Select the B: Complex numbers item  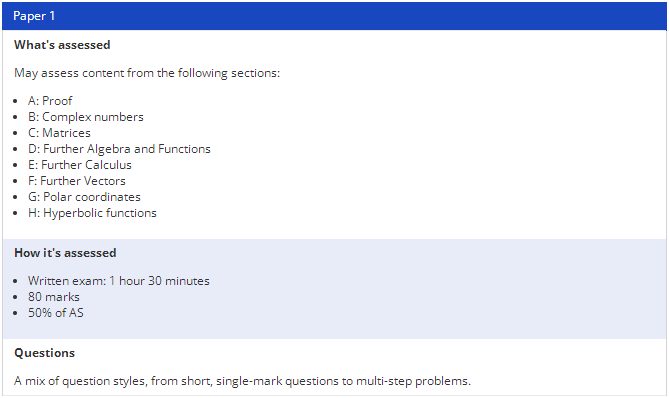(x=86, y=117)
